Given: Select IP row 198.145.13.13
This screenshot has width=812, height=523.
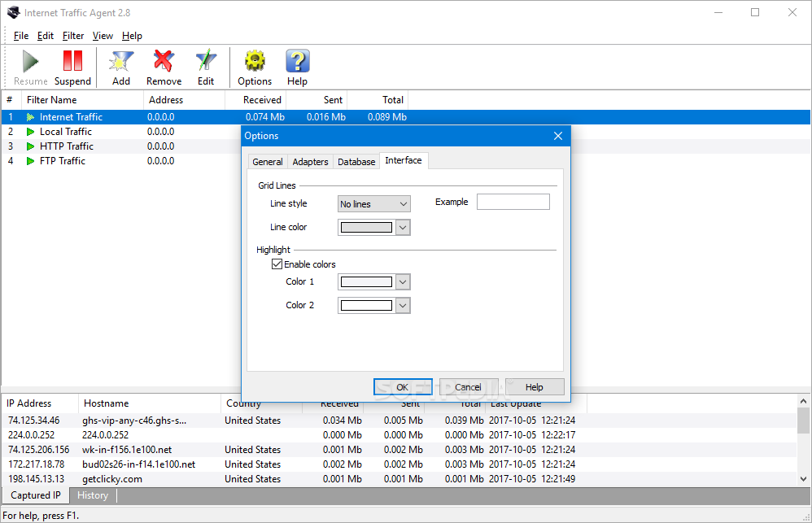Looking at the screenshot, I should pyautogui.click(x=399, y=479).
